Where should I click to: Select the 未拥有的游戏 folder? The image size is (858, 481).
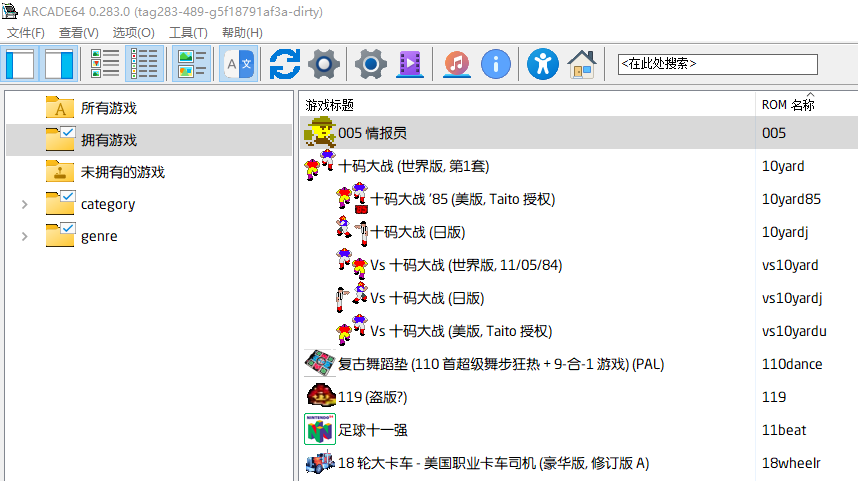123,172
